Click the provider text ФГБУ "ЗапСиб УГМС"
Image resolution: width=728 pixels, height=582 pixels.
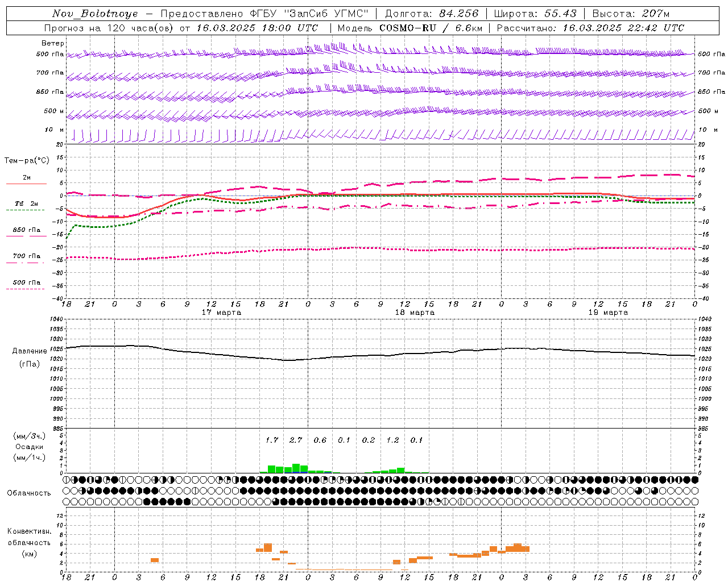309,14
